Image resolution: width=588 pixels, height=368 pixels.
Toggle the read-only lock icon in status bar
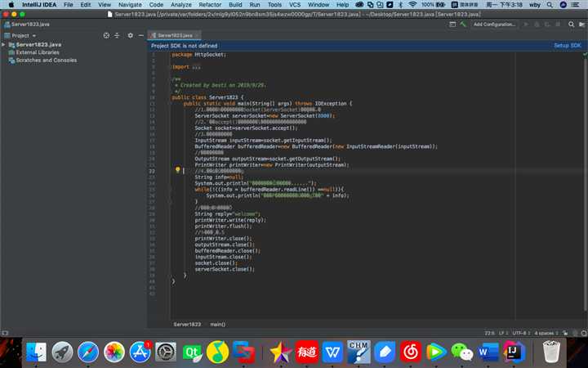point(565,333)
